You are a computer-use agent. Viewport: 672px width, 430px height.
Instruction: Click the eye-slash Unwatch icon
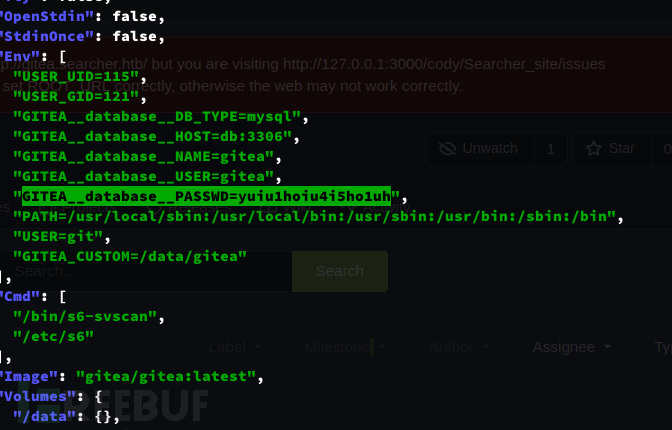tap(447, 149)
